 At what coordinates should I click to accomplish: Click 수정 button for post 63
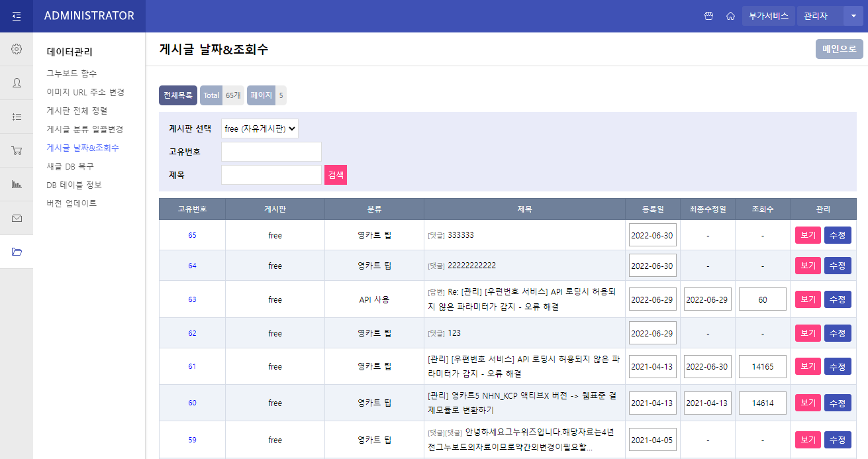pos(838,299)
